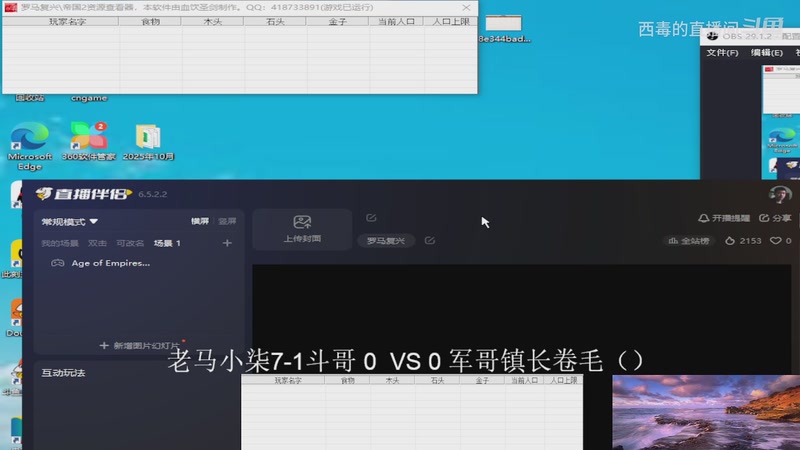Switch to 横屏 landscape orientation
The height and width of the screenshot is (450, 800).
201,222
